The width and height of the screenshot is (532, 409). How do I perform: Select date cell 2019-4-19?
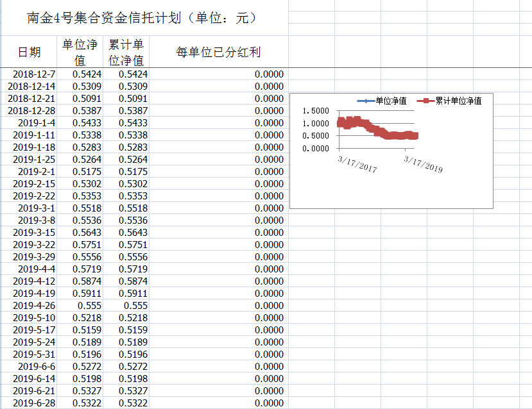point(29,294)
